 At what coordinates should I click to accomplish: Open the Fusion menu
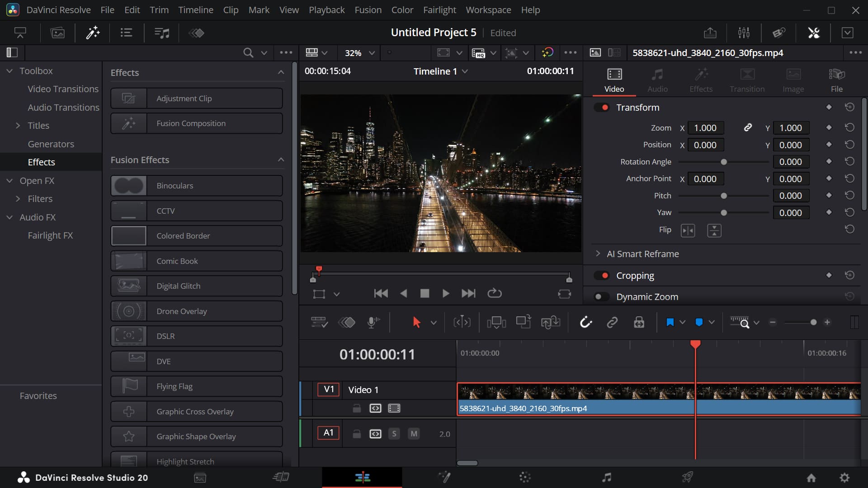click(x=368, y=10)
